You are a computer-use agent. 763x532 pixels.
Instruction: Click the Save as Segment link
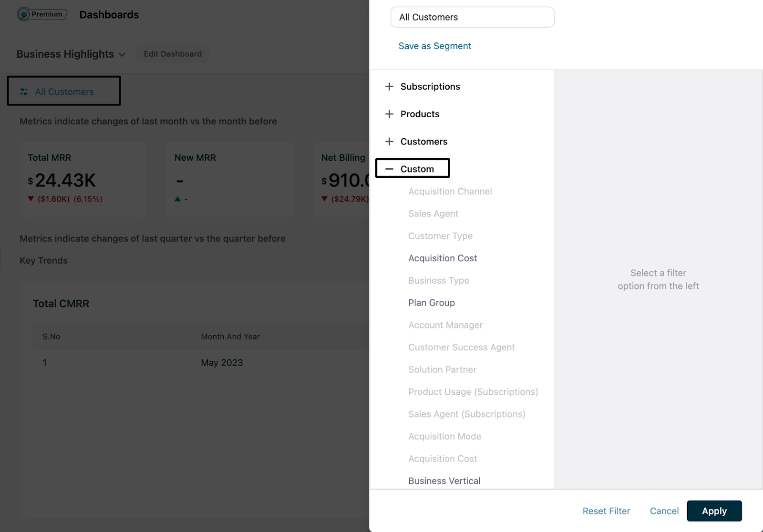(434, 46)
